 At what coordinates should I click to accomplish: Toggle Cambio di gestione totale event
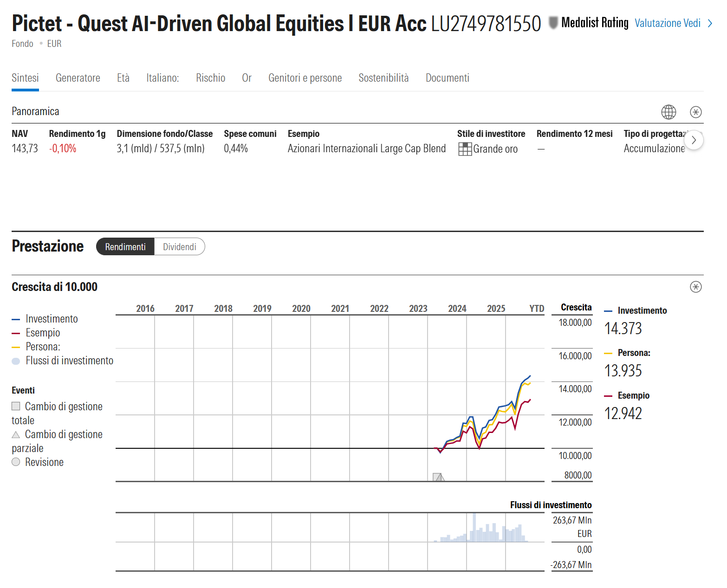click(x=57, y=413)
